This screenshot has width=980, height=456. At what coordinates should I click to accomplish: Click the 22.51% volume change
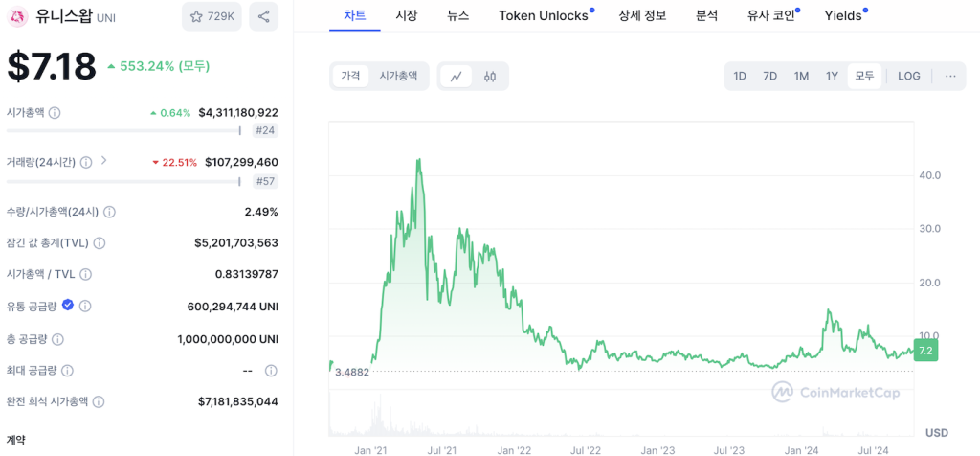(x=174, y=162)
